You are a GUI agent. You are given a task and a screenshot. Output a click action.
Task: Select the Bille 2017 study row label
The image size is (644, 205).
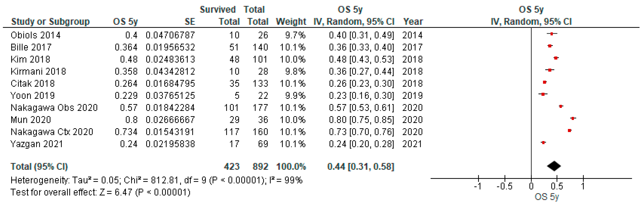31,47
